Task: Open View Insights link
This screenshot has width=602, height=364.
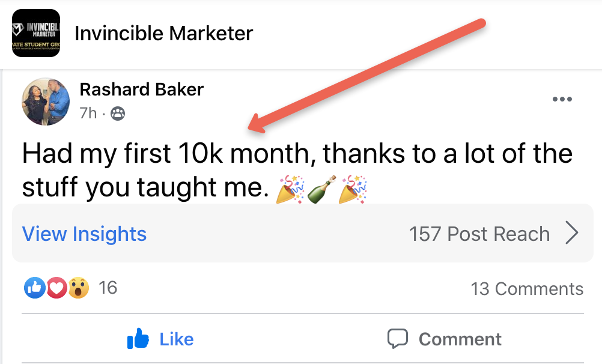Action: click(84, 234)
